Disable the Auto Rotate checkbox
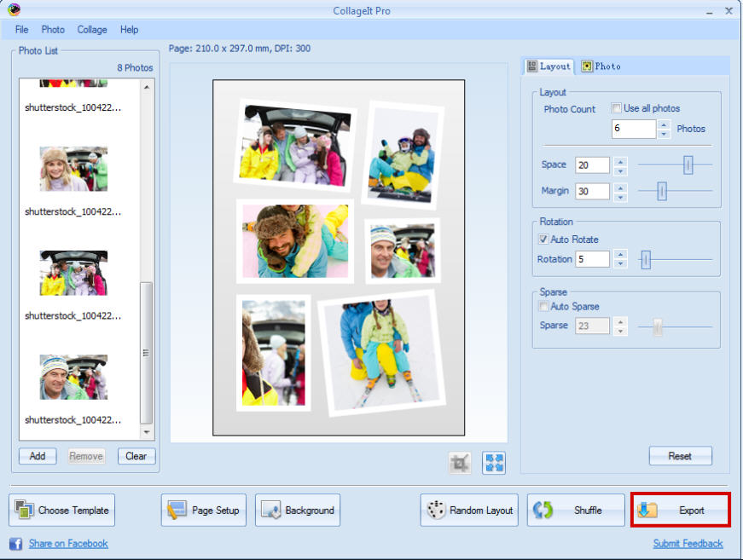 tap(543, 240)
